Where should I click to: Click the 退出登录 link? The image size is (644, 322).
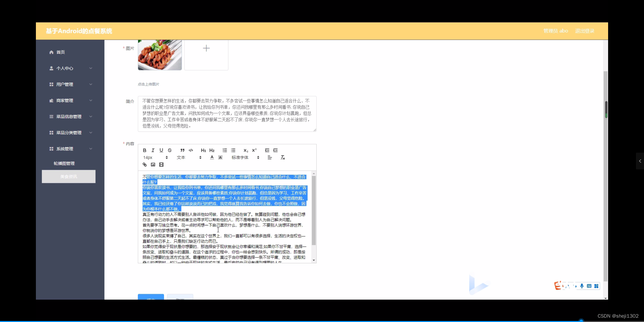coord(585,31)
